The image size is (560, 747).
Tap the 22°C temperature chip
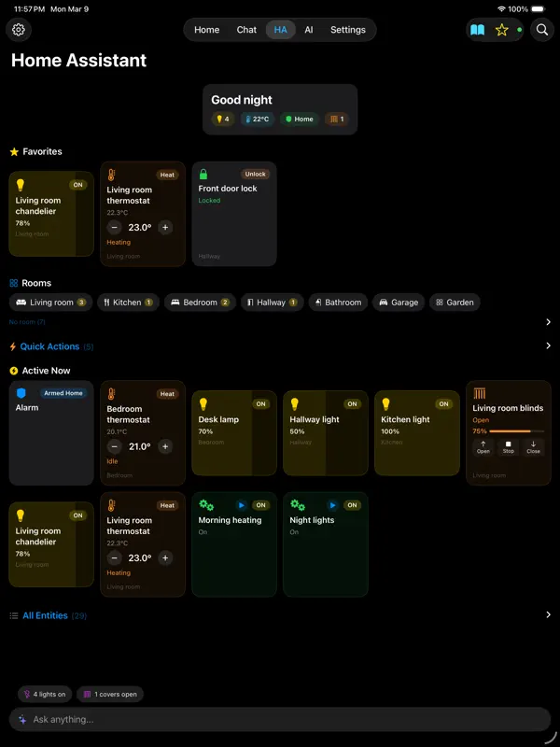[x=258, y=120]
